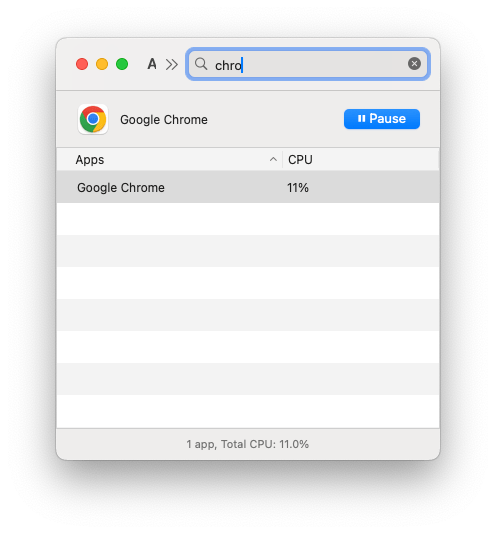Click the first empty row below Google Chrome
The width and height of the screenshot is (496, 534).
[248, 219]
